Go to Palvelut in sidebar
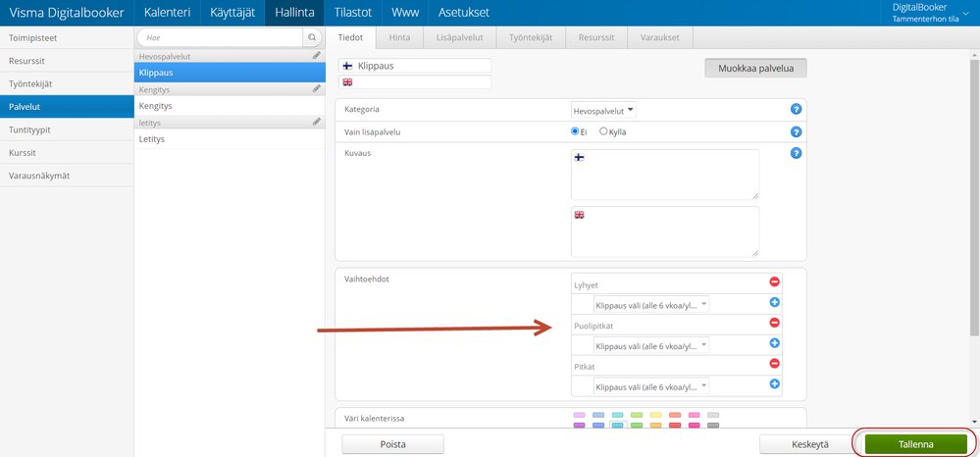Viewport: 980px width, 457px height. click(x=67, y=107)
